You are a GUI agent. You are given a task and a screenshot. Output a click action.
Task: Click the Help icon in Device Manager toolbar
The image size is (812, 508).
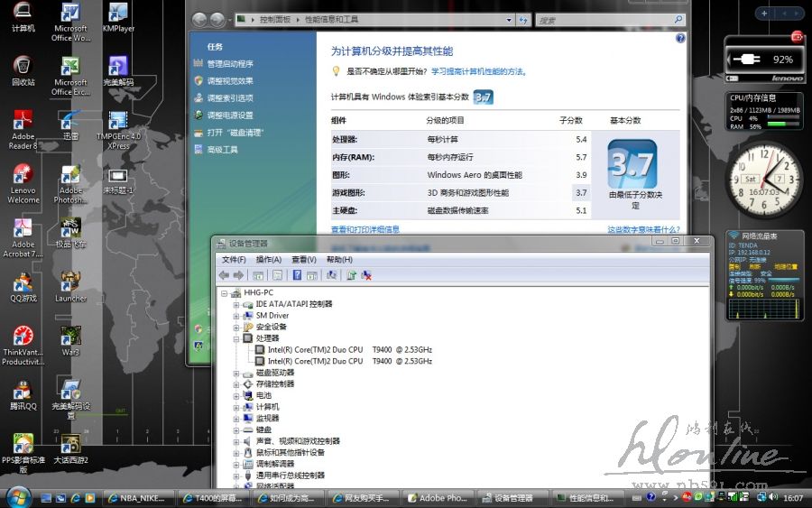coord(297,275)
